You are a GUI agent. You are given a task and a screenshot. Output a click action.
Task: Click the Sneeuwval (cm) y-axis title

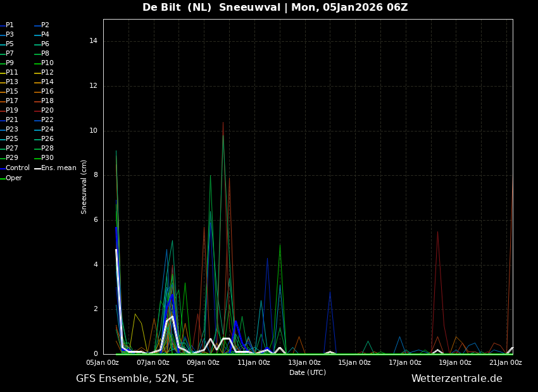click(x=84, y=187)
